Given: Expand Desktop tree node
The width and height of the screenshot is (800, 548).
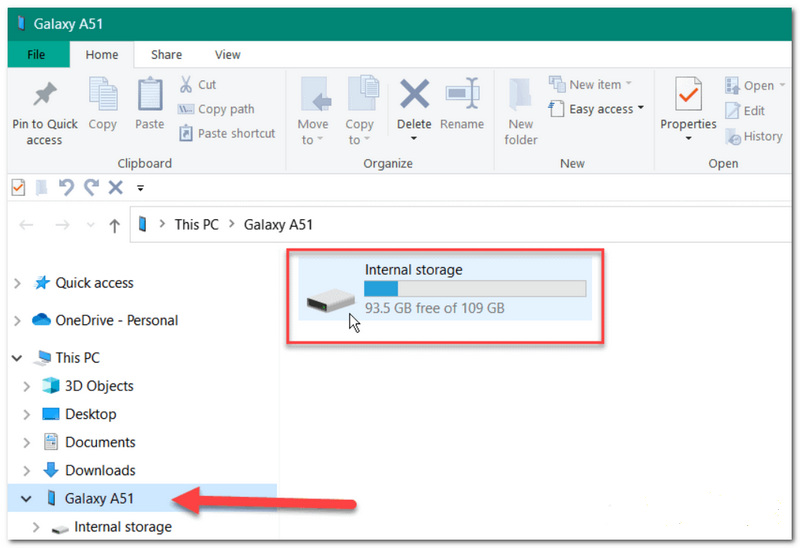Looking at the screenshot, I should (27, 414).
